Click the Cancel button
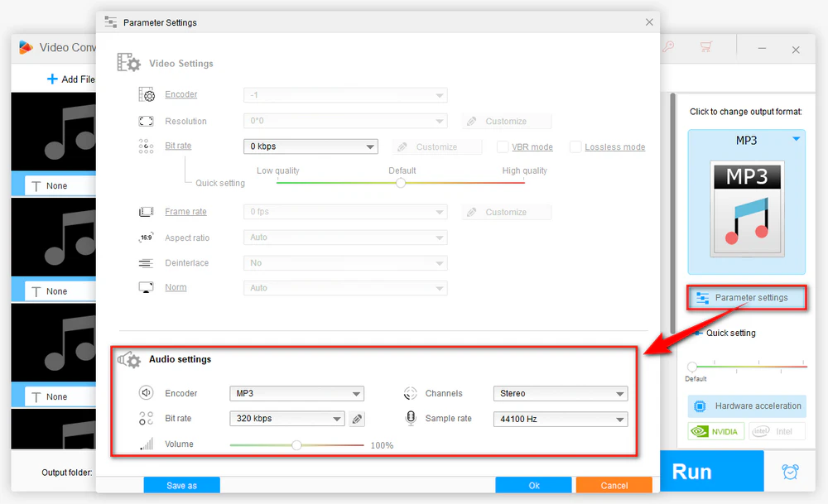Viewport: 828px width, 504px height. [x=614, y=485]
